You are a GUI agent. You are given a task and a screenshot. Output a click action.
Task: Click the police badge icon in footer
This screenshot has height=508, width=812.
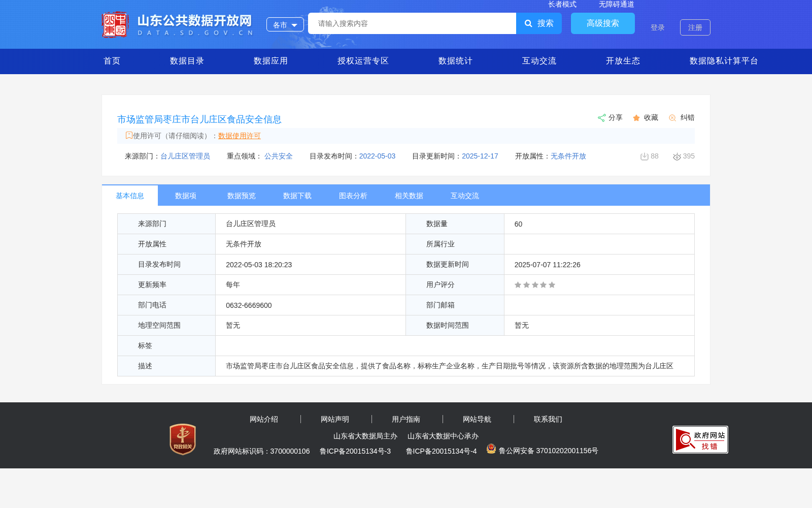click(x=491, y=449)
